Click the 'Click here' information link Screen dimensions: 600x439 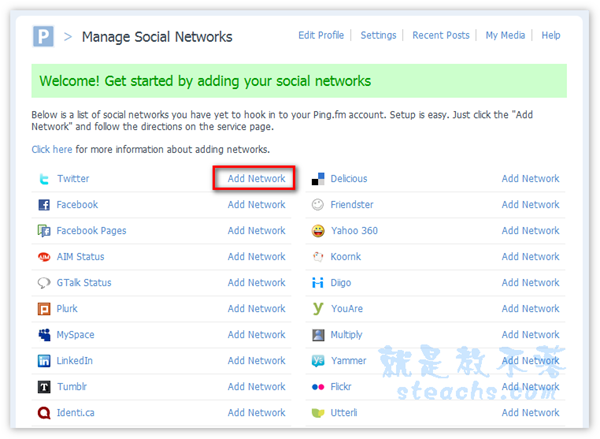pos(52,150)
